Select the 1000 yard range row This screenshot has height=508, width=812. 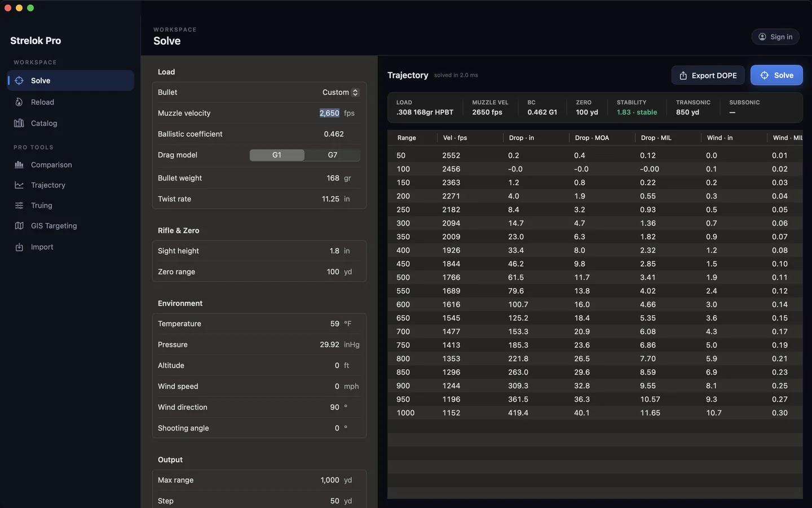click(x=595, y=413)
